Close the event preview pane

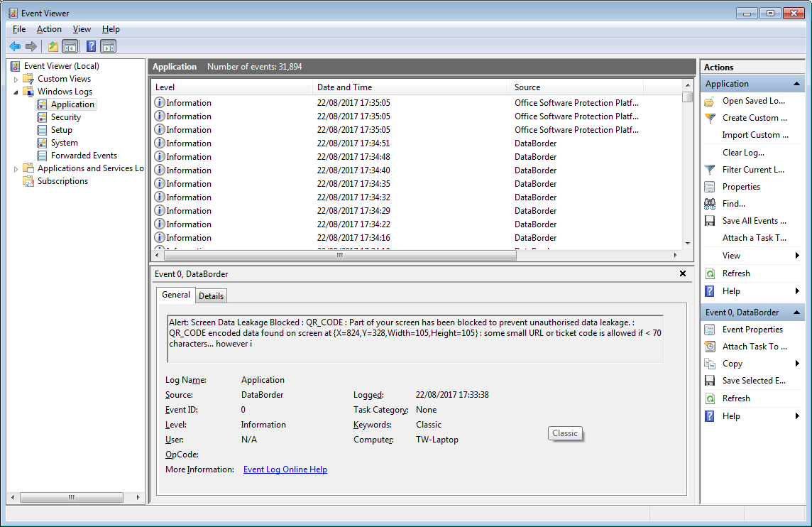[683, 273]
